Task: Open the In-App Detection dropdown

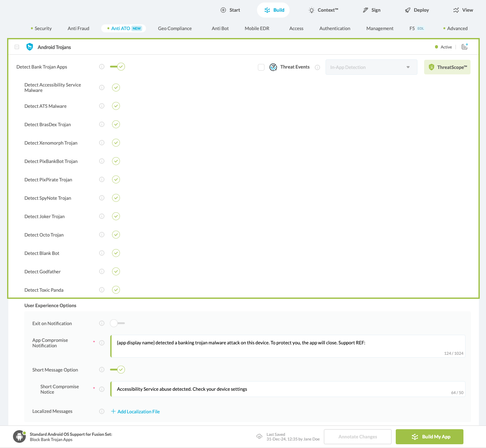Action: click(x=371, y=67)
